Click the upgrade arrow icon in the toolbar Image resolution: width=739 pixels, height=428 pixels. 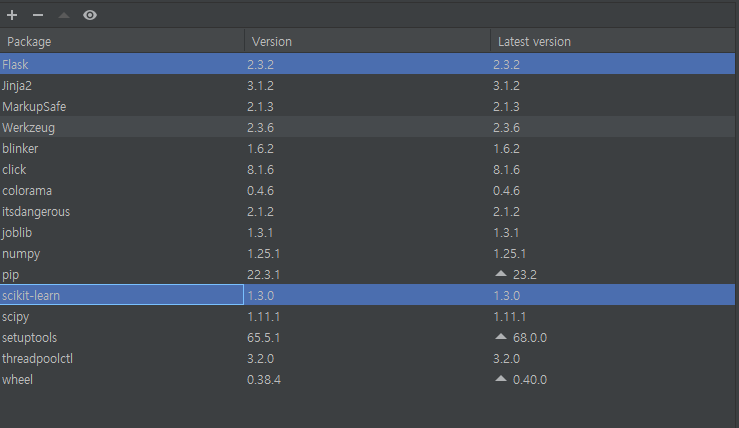pyautogui.click(x=64, y=15)
